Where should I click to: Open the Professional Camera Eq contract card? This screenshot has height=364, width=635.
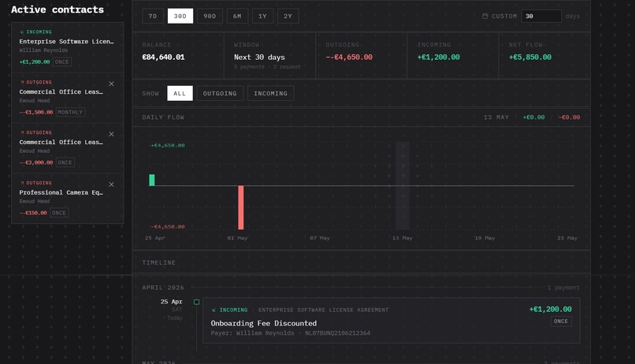tap(68, 199)
